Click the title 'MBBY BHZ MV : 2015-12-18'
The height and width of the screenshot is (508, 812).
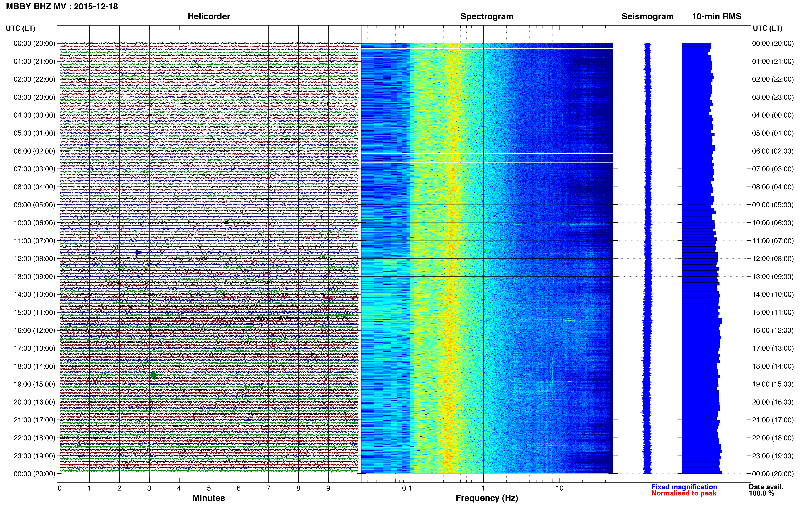(62, 6)
